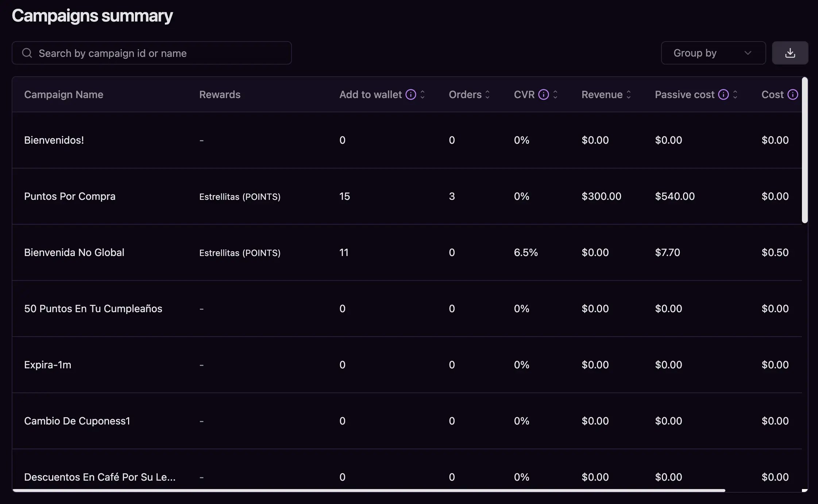Click the vertical table scrollbar thumb

(x=805, y=150)
